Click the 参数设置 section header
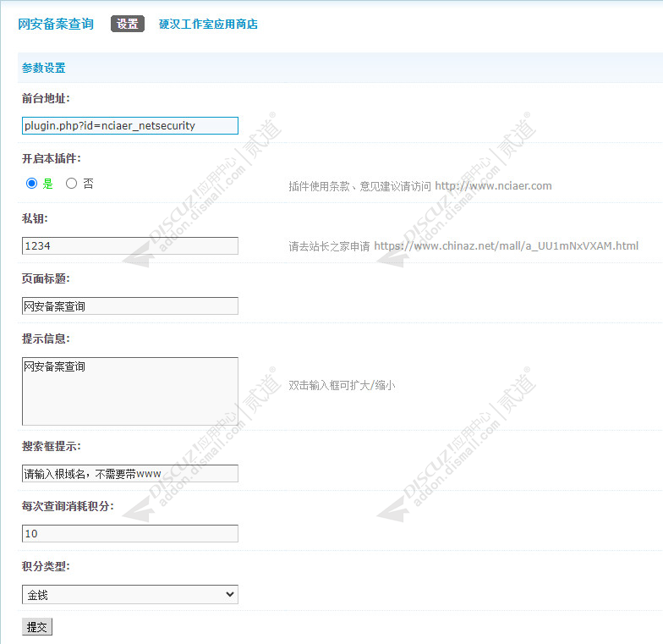 click(x=44, y=68)
